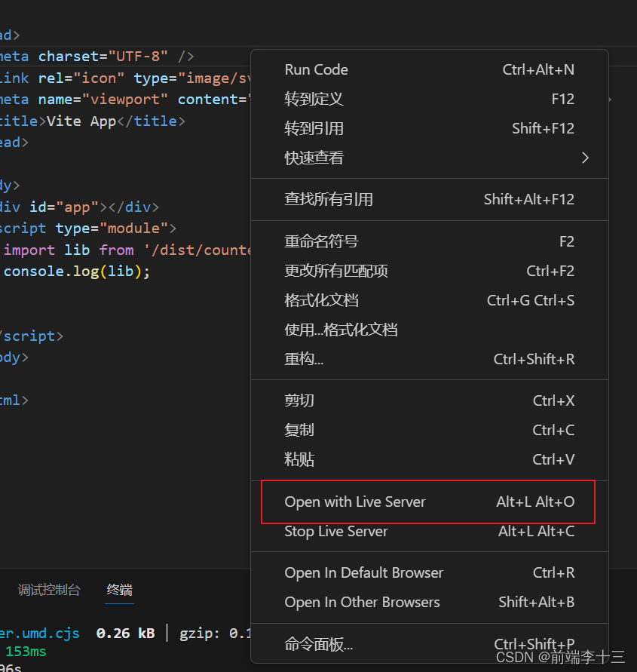Switch to the 调试控制台 tab
This screenshot has width=637, height=672.
pos(49,591)
